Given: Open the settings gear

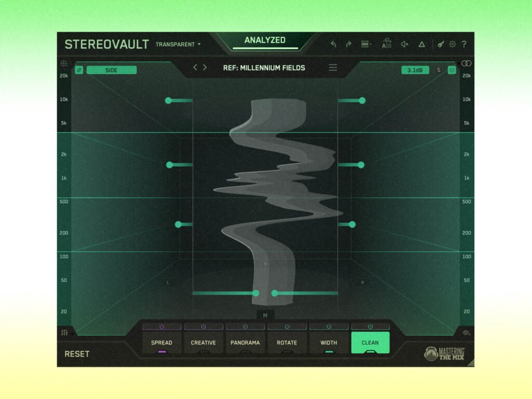Looking at the screenshot, I should click(453, 44).
